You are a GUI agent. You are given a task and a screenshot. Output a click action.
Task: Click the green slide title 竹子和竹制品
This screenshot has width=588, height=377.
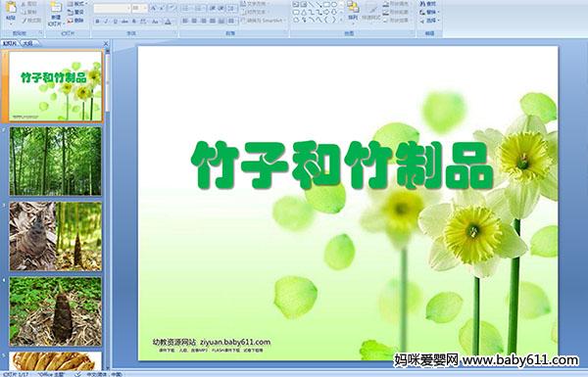click(x=342, y=165)
